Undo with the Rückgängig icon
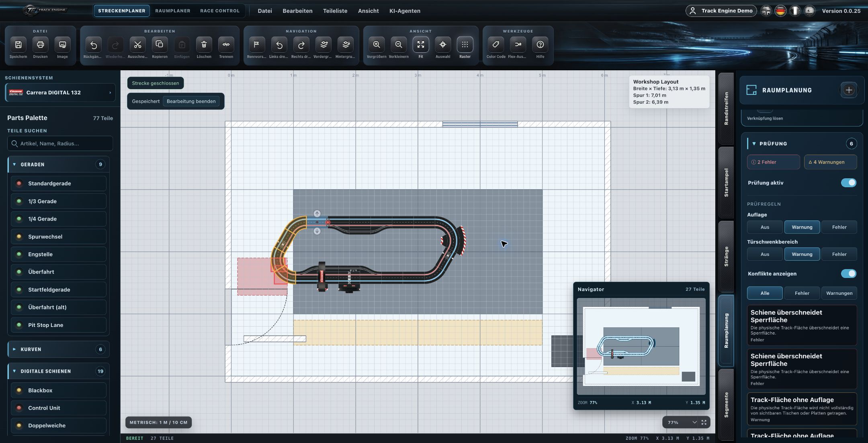Viewport: 868px width, 443px height. coord(93,45)
